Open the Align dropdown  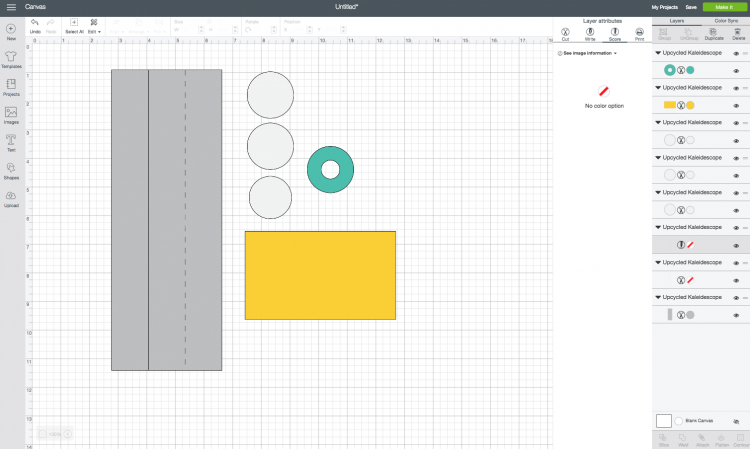click(116, 26)
